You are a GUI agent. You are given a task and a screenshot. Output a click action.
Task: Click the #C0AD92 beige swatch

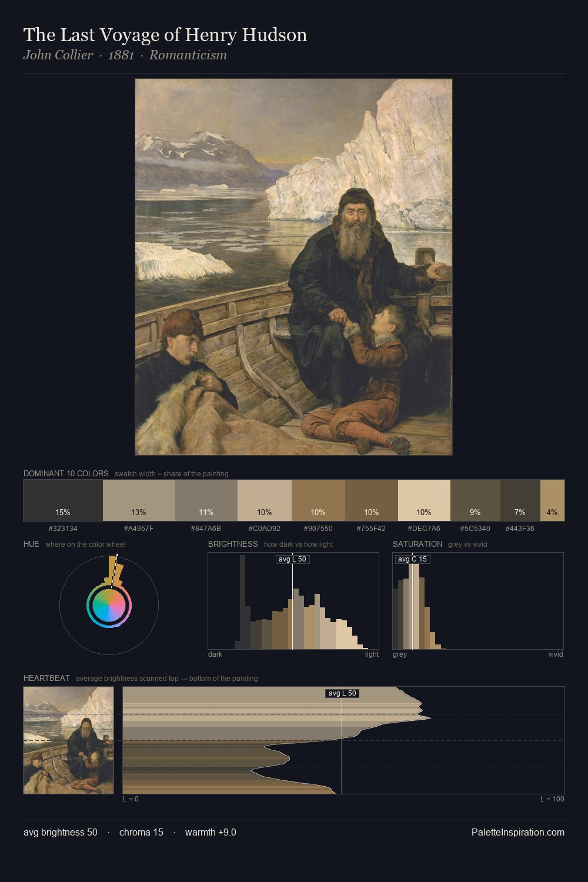point(265,500)
